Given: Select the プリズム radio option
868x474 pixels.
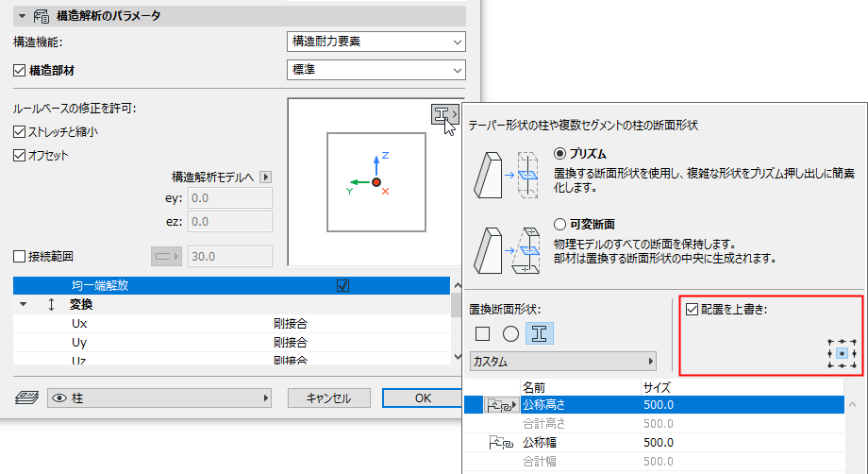Looking at the screenshot, I should [559, 153].
